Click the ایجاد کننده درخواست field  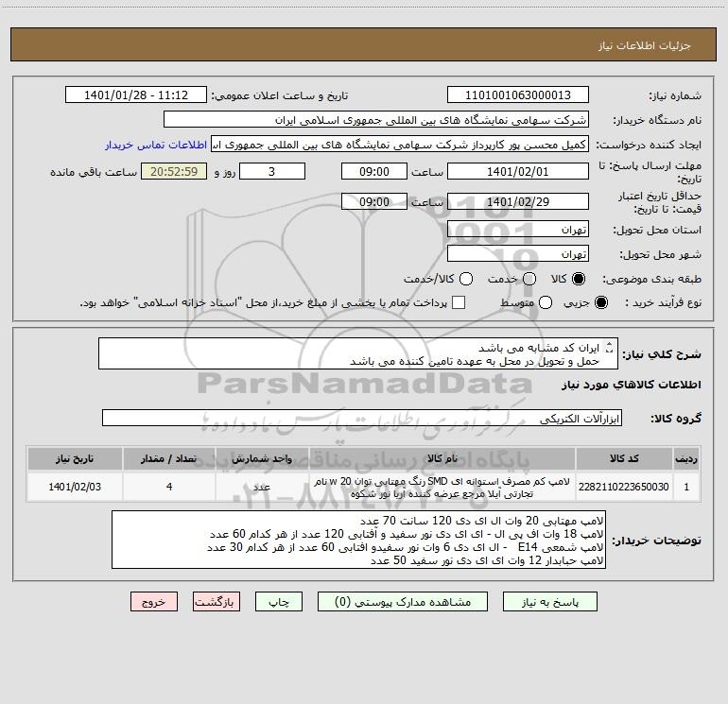click(400, 145)
